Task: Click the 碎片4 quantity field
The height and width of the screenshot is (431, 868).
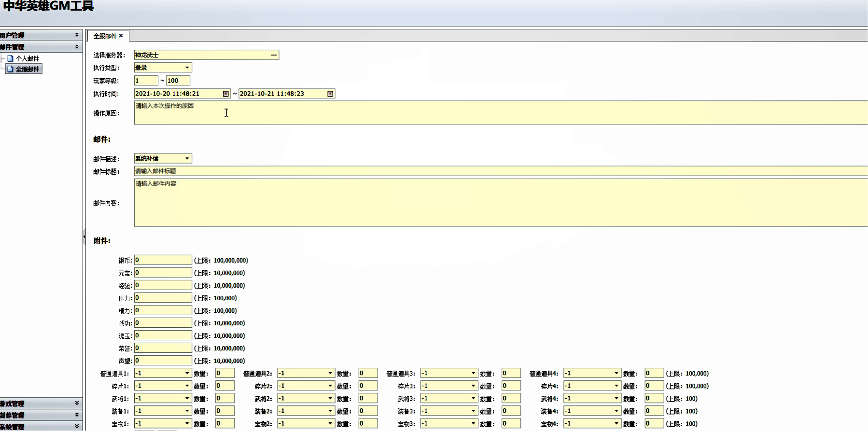Action: click(655, 386)
